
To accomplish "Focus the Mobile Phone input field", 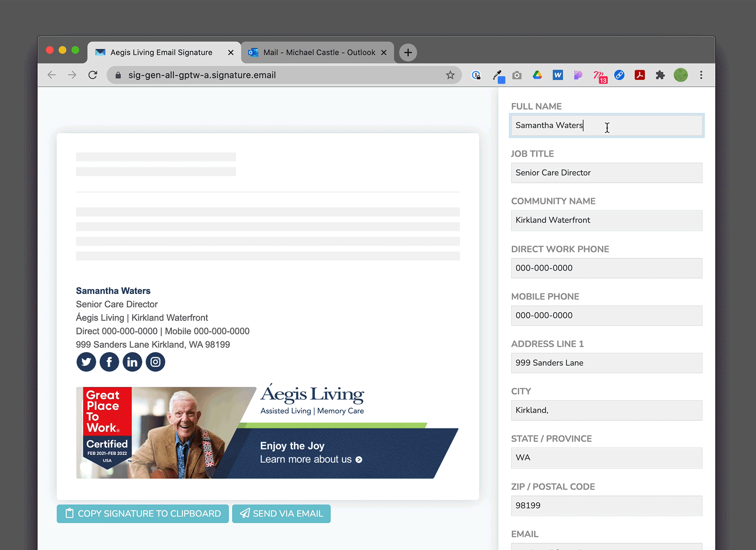I will [607, 315].
